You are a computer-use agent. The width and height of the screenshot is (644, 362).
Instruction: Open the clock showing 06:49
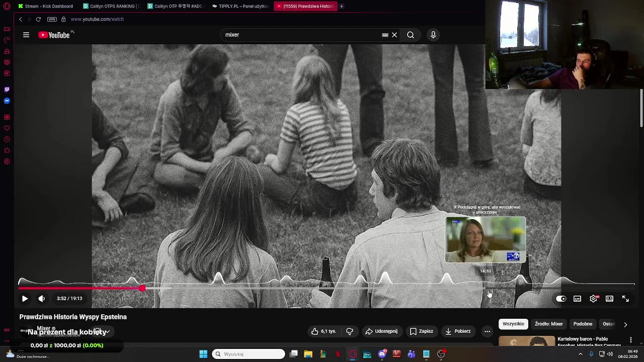tap(628, 354)
